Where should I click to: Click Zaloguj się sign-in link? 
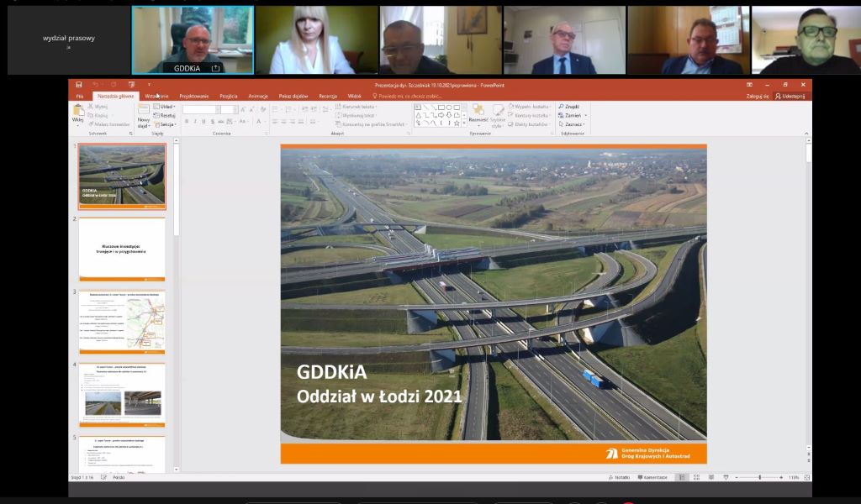pyautogui.click(x=758, y=96)
